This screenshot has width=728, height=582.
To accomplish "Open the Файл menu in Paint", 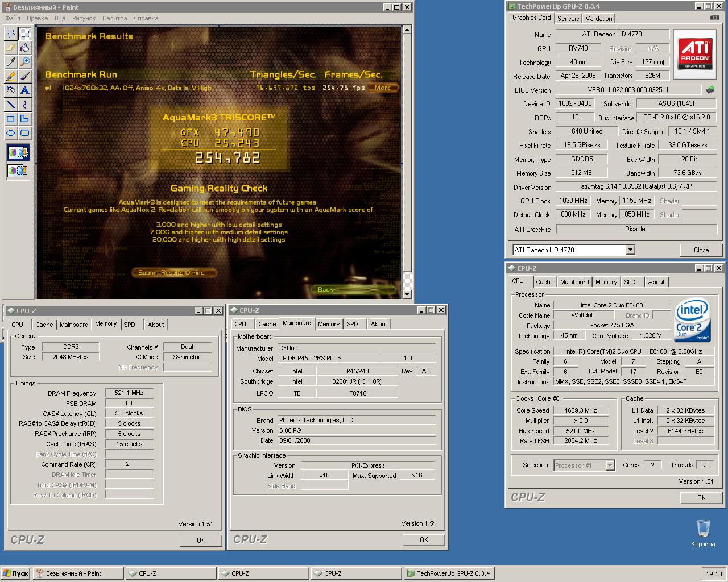I will (13, 18).
